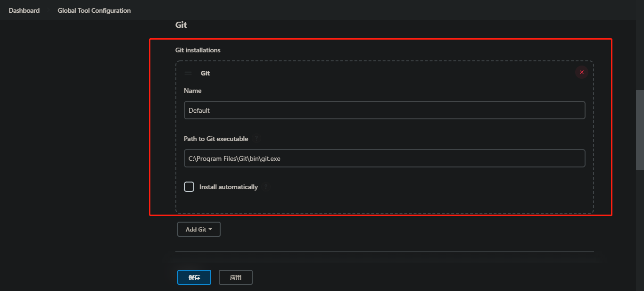
Task: Open Global Tool Configuration breadcrumb
Action: click(94, 10)
